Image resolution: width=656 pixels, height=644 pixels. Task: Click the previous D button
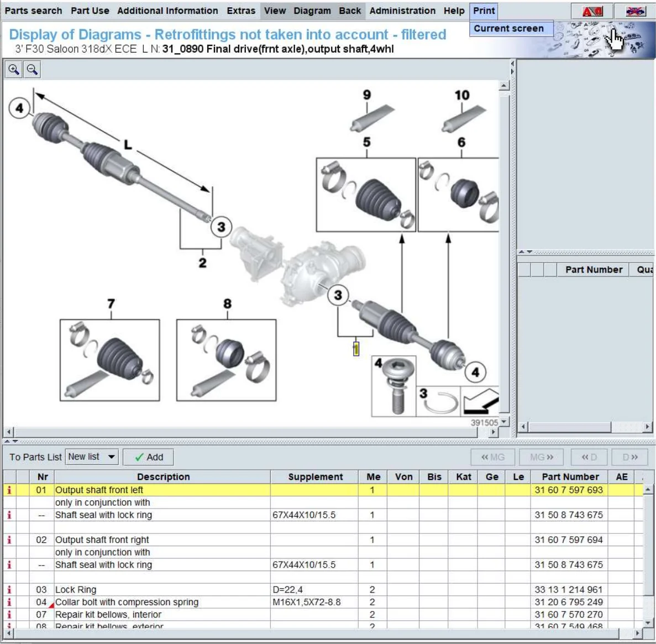(589, 457)
